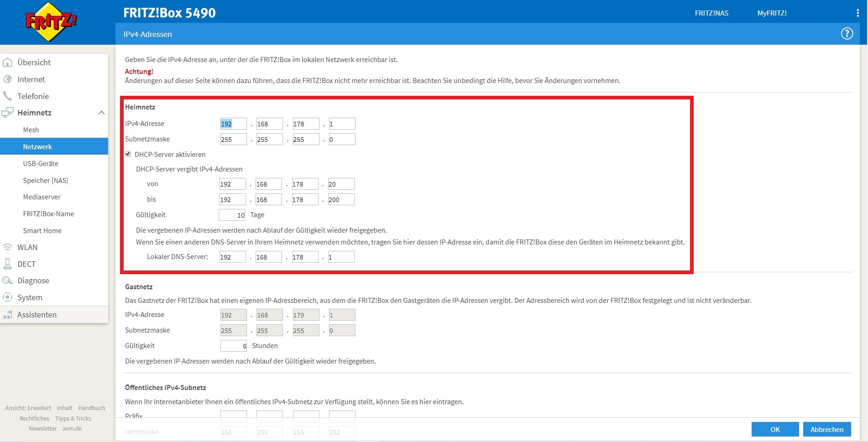Open the WLAN menu
The height and width of the screenshot is (442, 868).
(27, 247)
